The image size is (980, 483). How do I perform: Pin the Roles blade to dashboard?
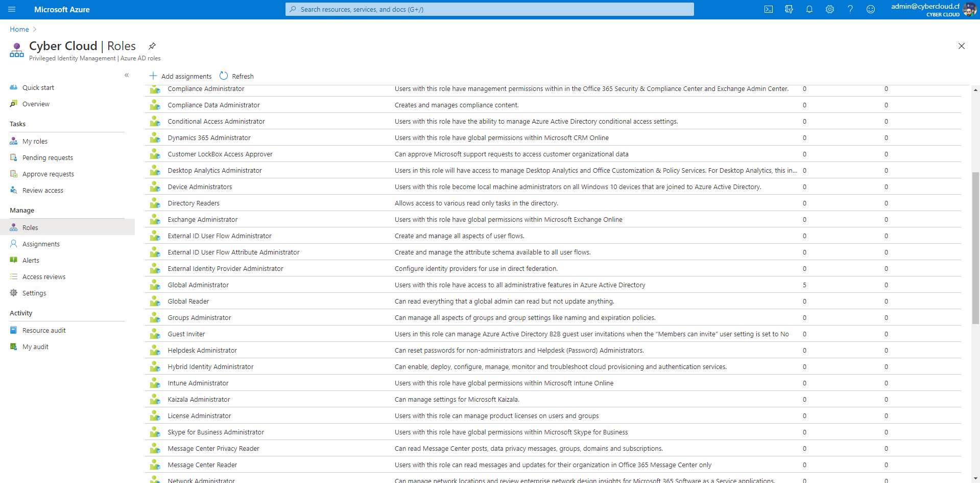pos(152,46)
